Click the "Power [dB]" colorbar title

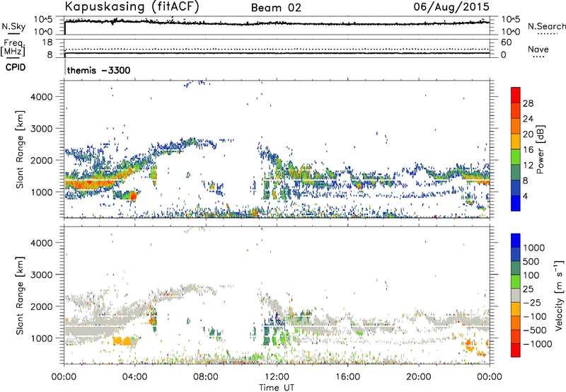[x=540, y=149]
